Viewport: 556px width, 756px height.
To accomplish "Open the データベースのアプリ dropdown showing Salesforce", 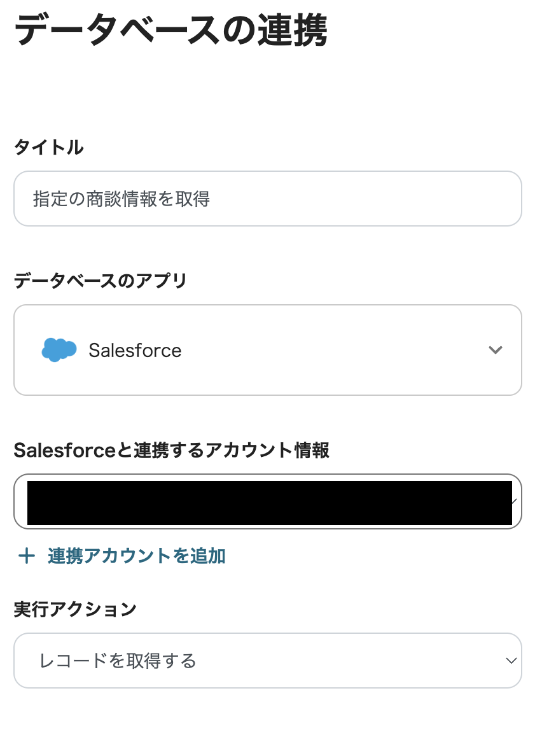I will [x=267, y=349].
